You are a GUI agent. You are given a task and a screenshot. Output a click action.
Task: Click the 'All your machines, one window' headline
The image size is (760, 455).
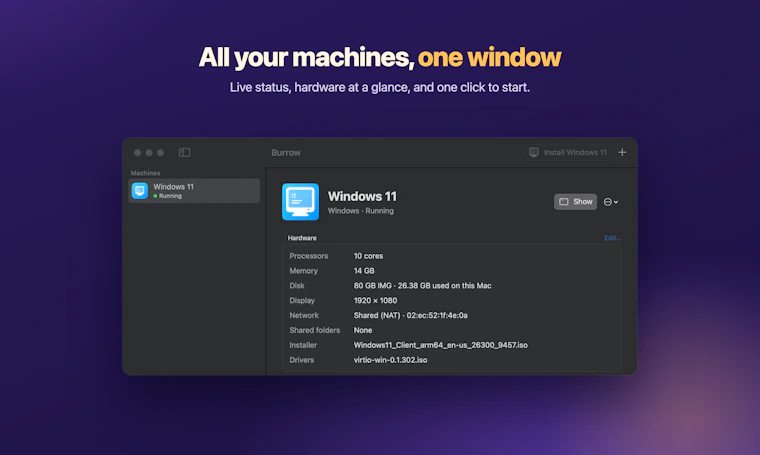pos(380,57)
